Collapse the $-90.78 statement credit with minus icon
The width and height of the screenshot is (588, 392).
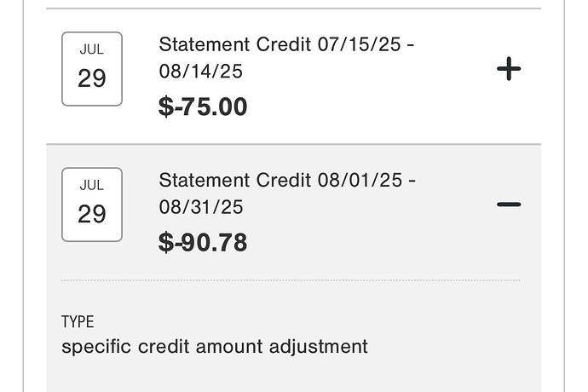[509, 205]
